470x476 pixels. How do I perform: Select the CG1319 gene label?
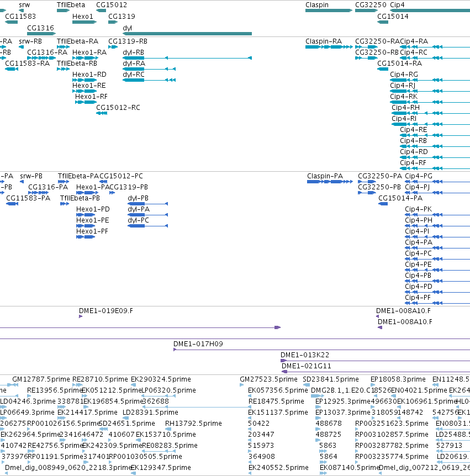pyautogui.click(x=122, y=17)
